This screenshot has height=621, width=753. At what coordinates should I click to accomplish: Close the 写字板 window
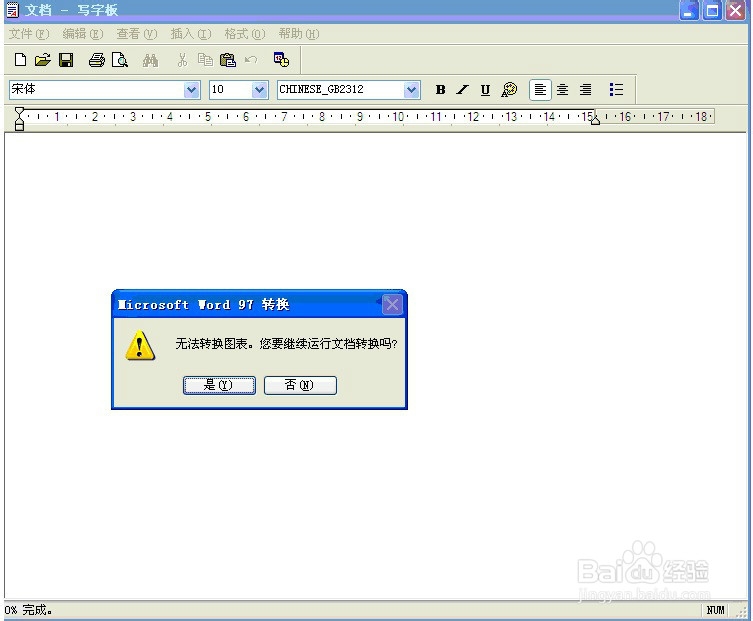click(735, 11)
